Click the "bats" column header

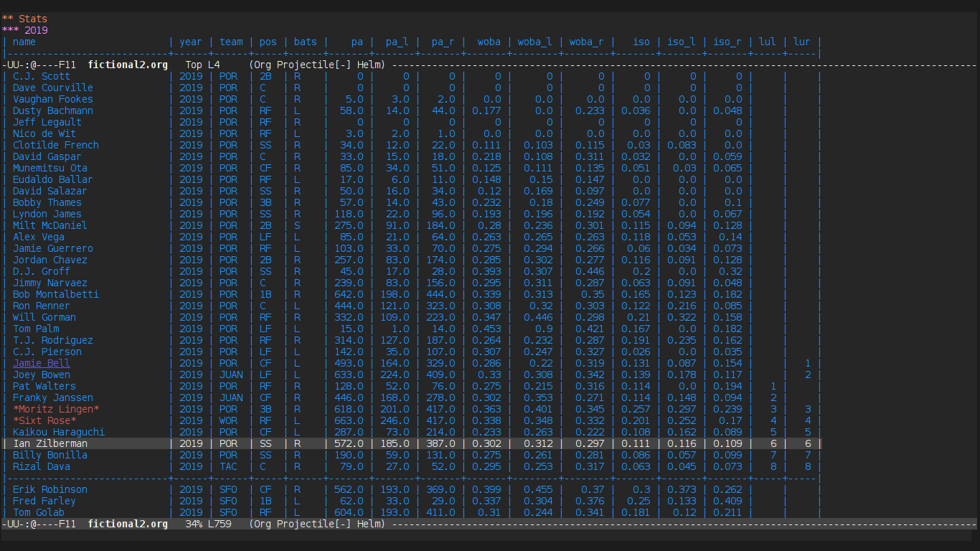pyautogui.click(x=306, y=42)
